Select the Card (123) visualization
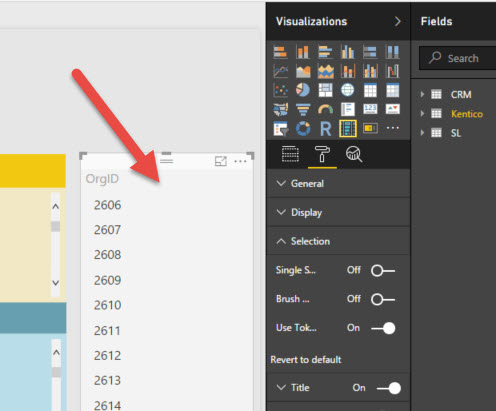The width and height of the screenshot is (496, 411). coord(370,109)
